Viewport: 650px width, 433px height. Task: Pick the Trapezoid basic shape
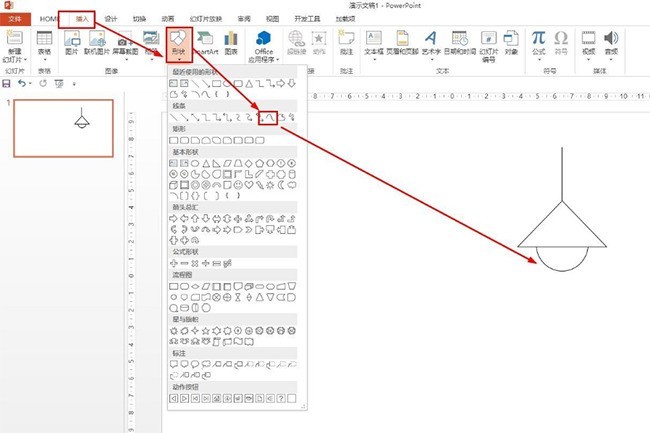click(238, 163)
